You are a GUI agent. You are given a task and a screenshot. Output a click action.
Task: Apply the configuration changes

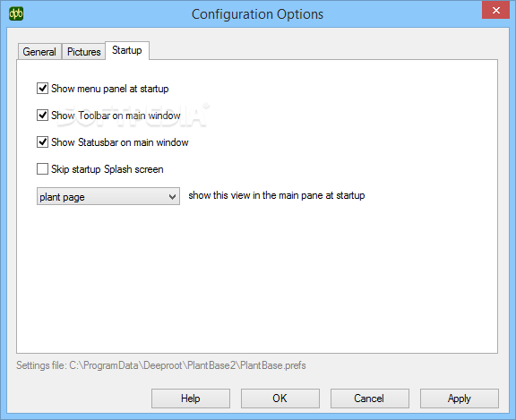pos(459,399)
